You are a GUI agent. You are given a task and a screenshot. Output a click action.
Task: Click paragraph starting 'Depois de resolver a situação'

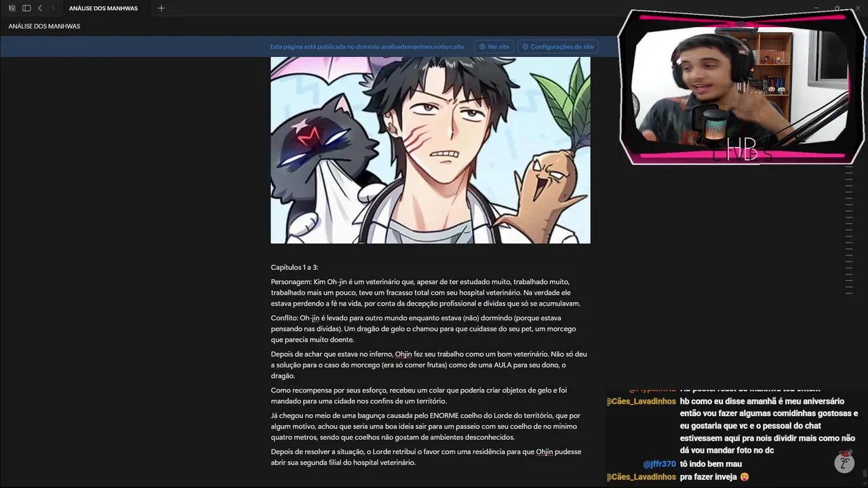(426, 457)
